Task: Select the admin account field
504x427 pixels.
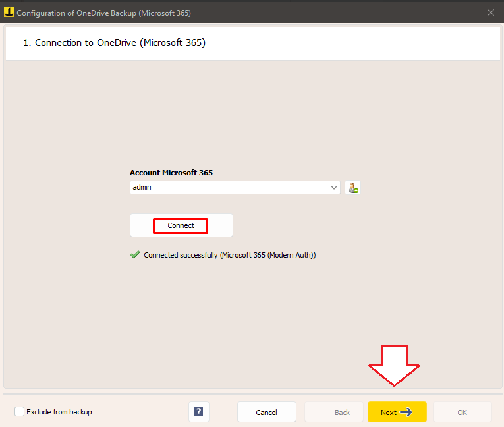Action: (x=235, y=187)
